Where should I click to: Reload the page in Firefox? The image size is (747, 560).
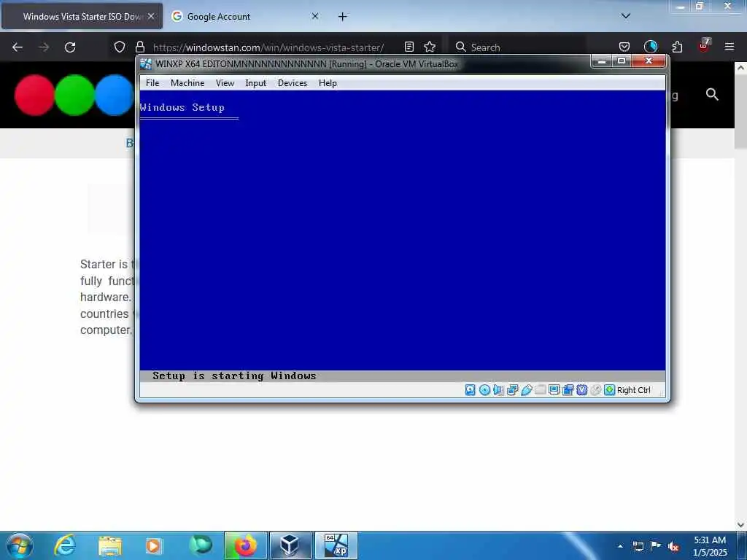click(x=70, y=47)
